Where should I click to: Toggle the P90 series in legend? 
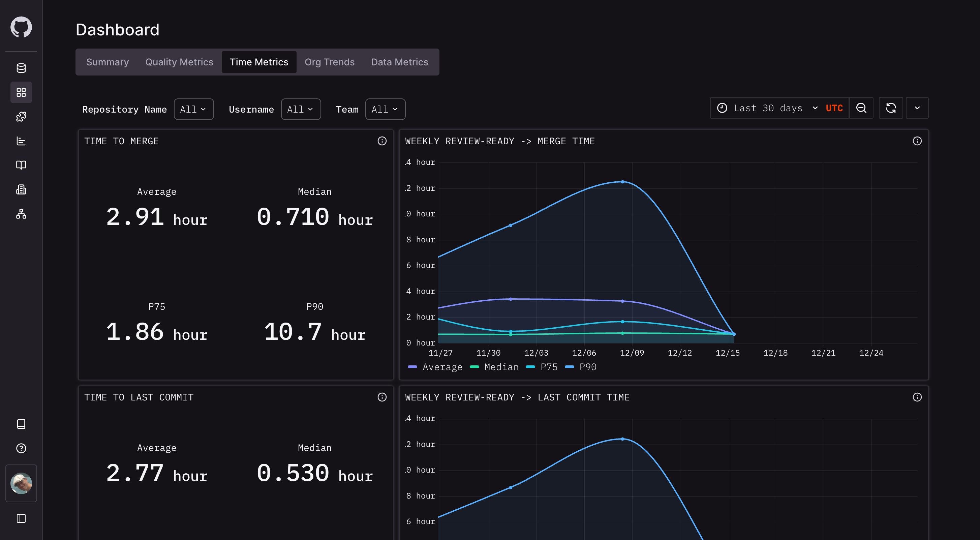click(587, 367)
